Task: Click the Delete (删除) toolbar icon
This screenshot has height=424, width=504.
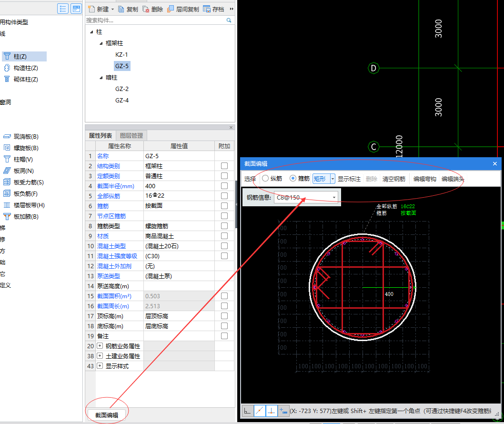Action: (x=146, y=10)
